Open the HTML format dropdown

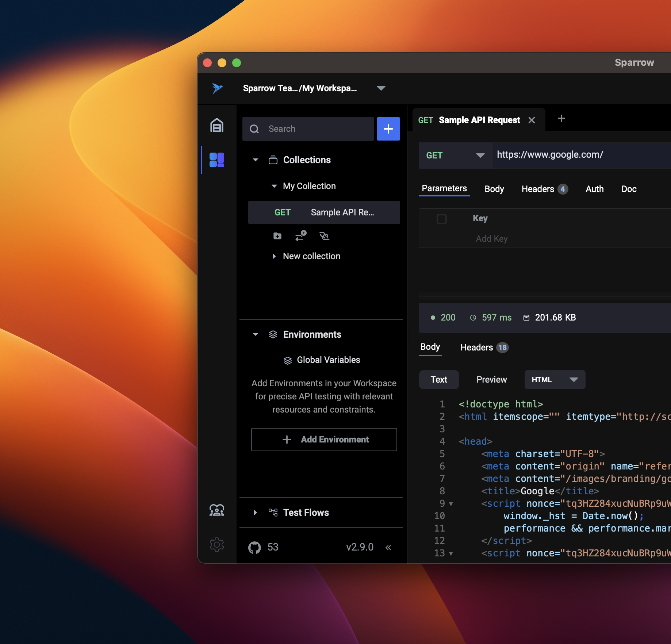555,380
